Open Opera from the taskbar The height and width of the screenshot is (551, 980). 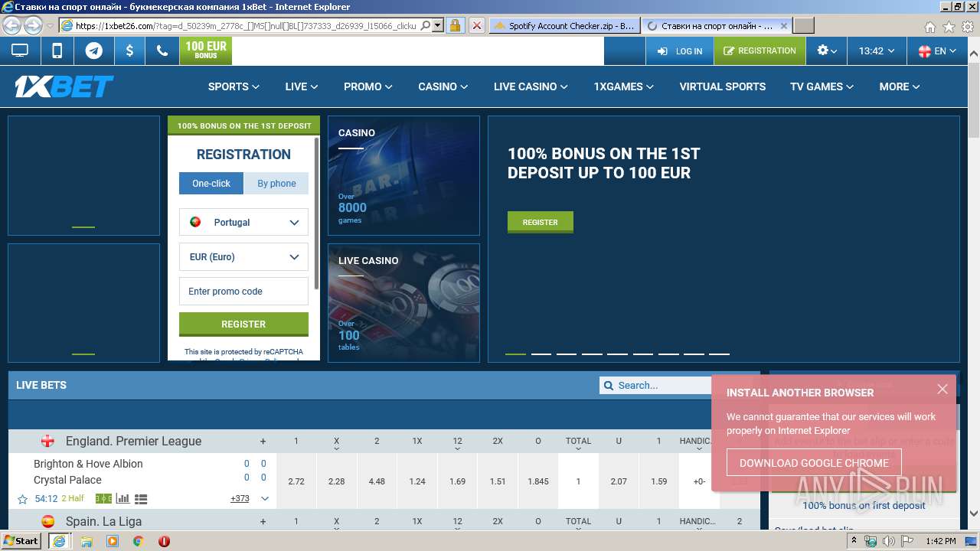164,540
